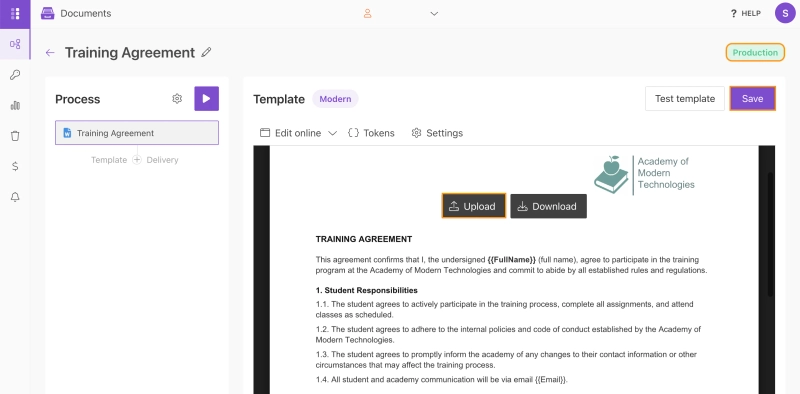
Task: Select the Training Agreement process item
Action: [x=137, y=133]
